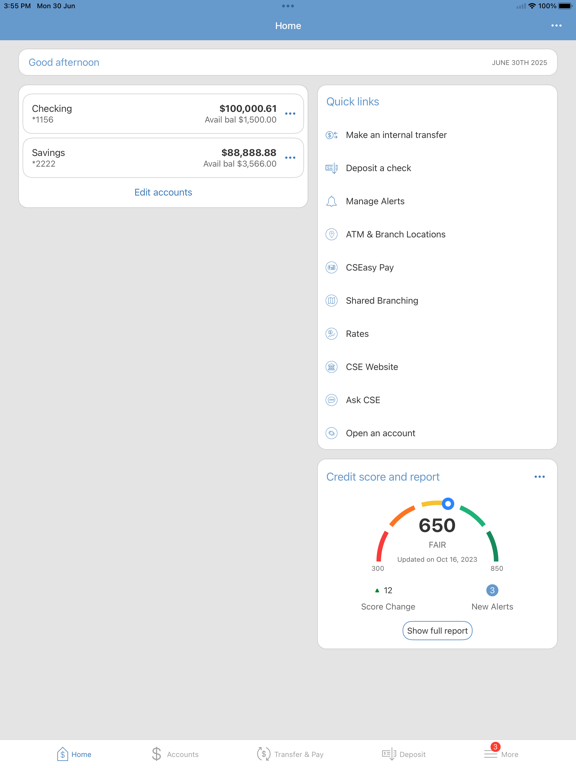The image size is (576, 768).
Task: Open Rates link text
Action: [357, 334]
